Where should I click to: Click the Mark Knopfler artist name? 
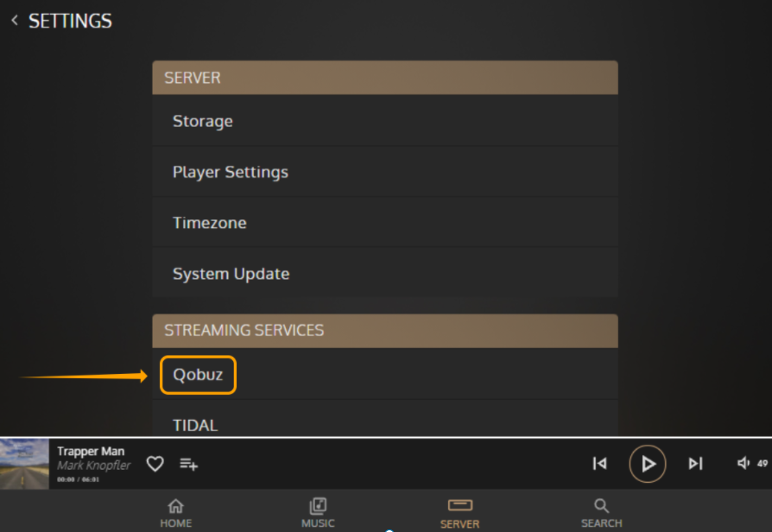pos(93,465)
